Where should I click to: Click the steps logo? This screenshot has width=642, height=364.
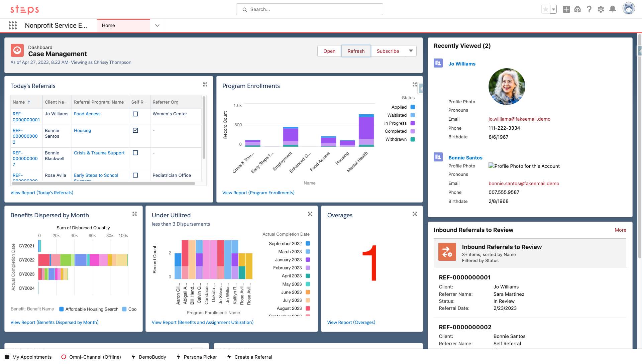[x=24, y=9]
